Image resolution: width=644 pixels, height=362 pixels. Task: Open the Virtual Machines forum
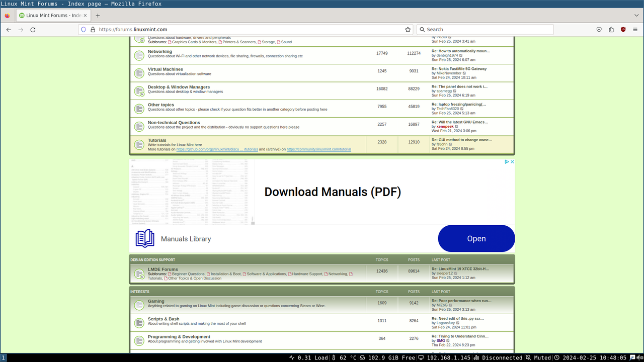[x=166, y=69]
